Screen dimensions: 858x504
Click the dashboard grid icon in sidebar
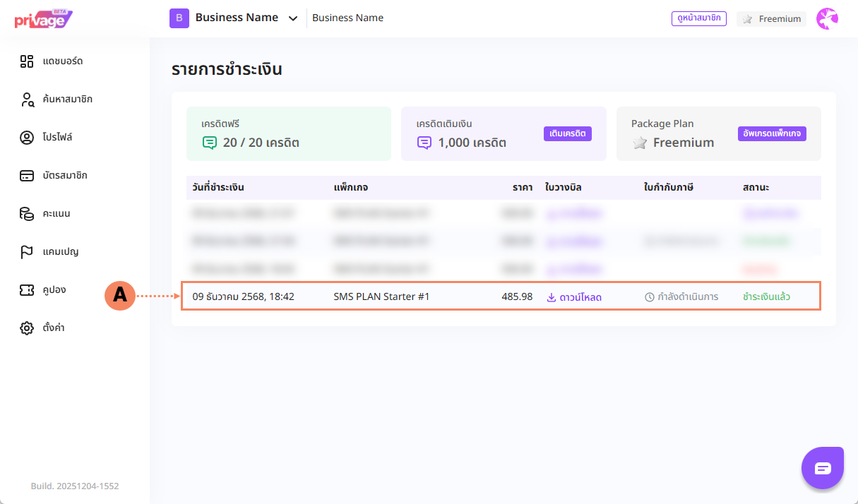(27, 61)
